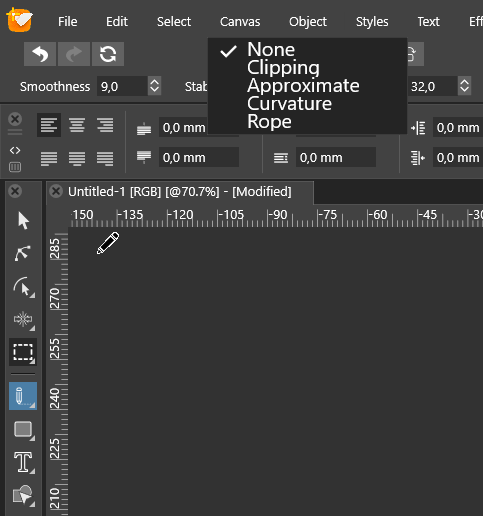Select the path direct-selection tool
Image resolution: width=483 pixels, height=516 pixels.
click(23, 287)
